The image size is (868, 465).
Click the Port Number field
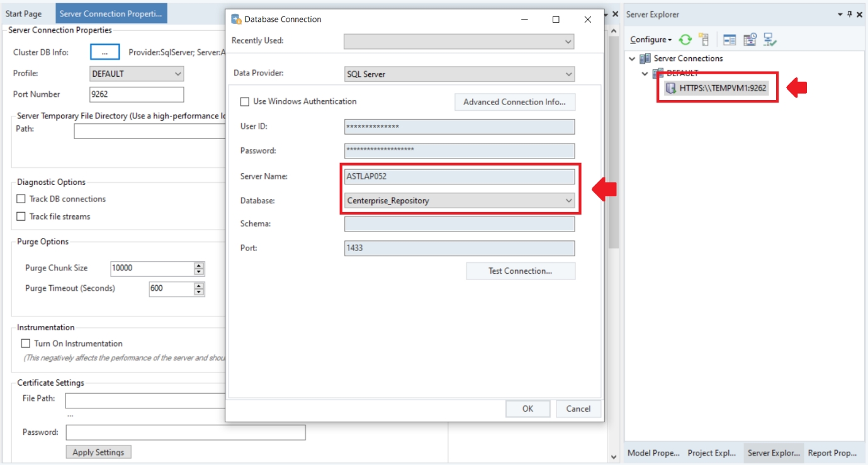pyautogui.click(x=137, y=94)
